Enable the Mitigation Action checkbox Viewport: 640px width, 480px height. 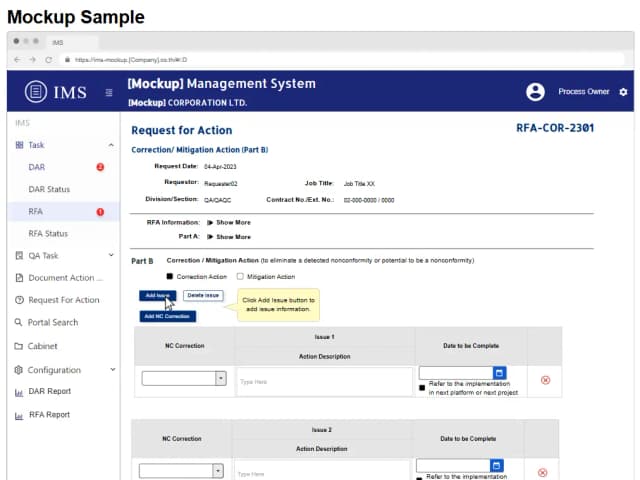click(240, 276)
